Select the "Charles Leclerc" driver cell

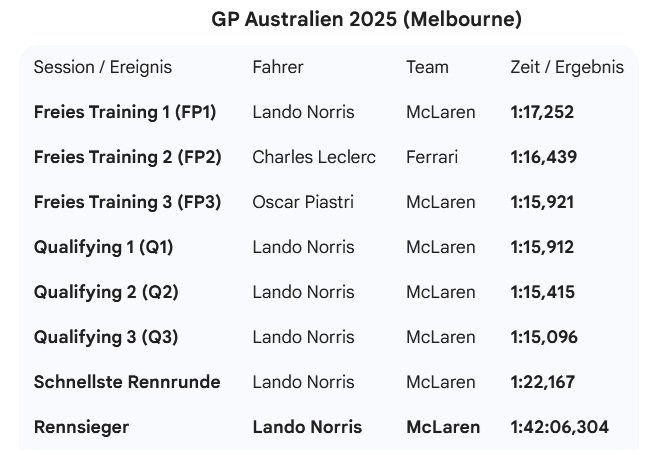tap(314, 157)
